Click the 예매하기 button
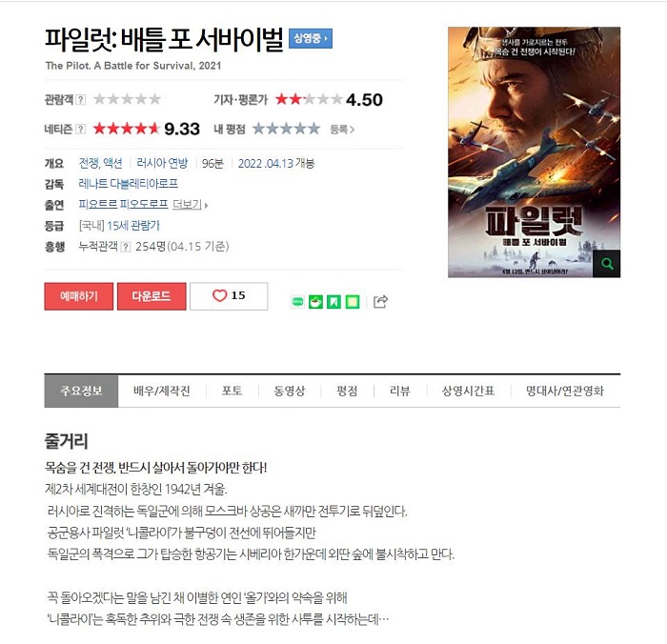Image resolution: width=667 pixels, height=644 pixels. click(79, 296)
